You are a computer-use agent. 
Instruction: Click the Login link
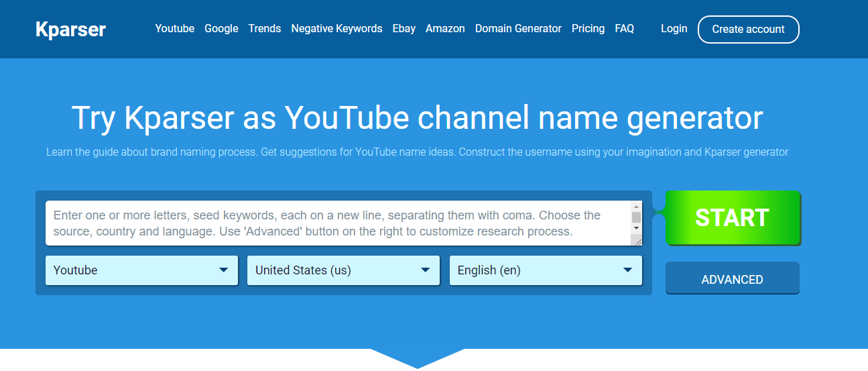point(674,29)
